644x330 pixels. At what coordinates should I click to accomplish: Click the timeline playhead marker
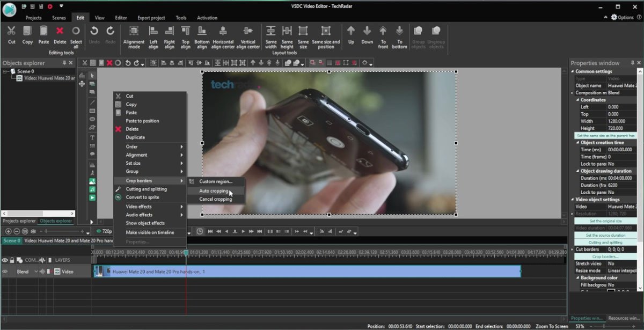(186, 252)
